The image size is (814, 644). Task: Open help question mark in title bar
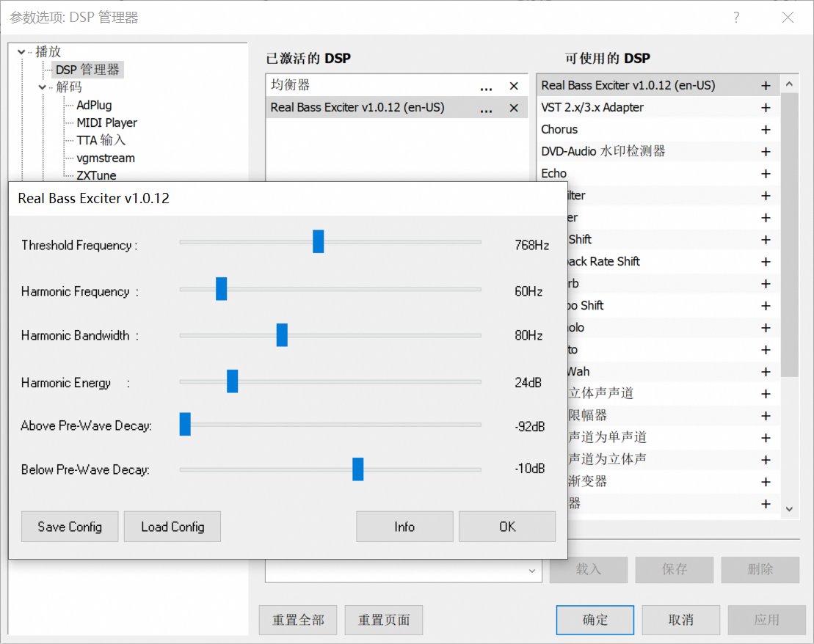[736, 18]
